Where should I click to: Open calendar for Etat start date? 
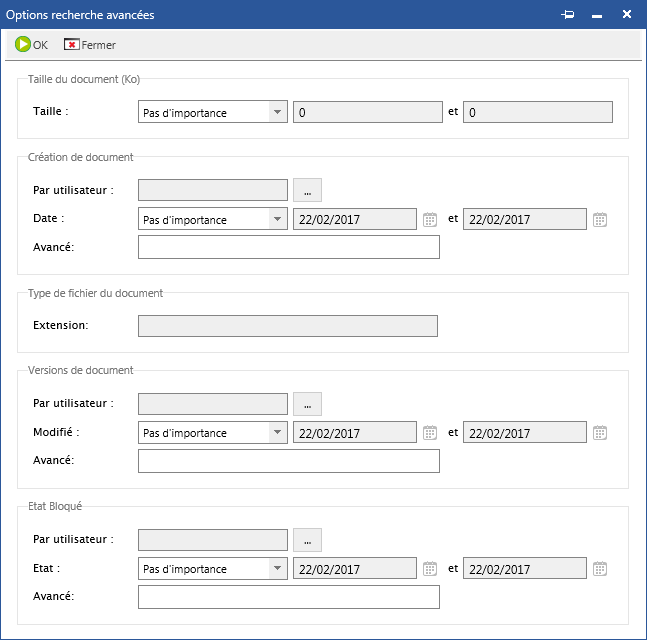point(430,569)
